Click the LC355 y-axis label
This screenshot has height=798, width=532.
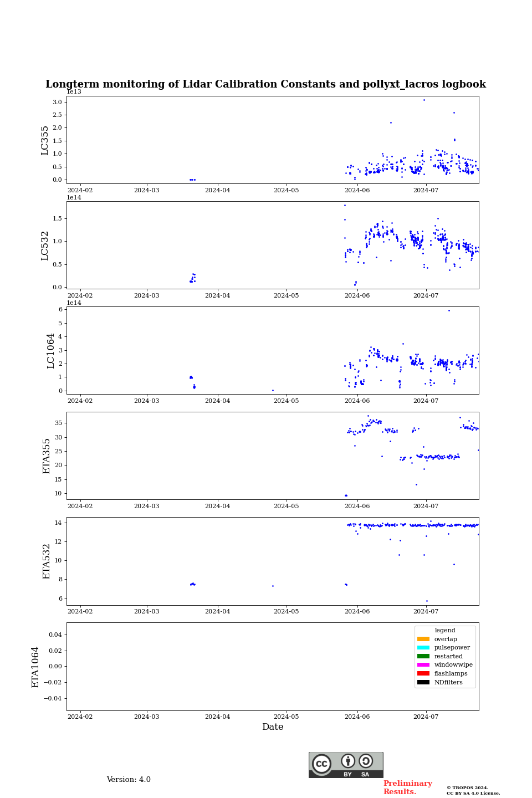45,140
